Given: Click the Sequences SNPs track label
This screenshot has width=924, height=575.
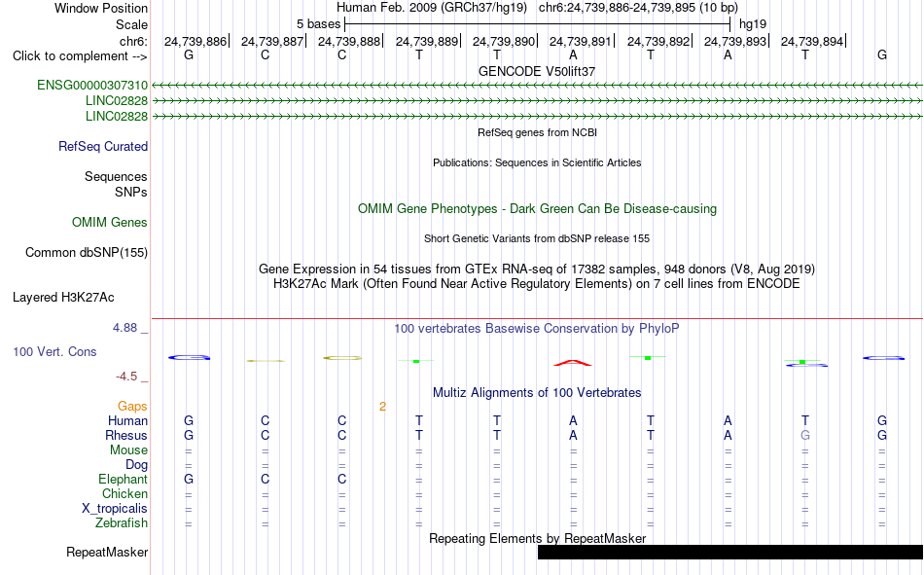Looking at the screenshot, I should [x=116, y=184].
